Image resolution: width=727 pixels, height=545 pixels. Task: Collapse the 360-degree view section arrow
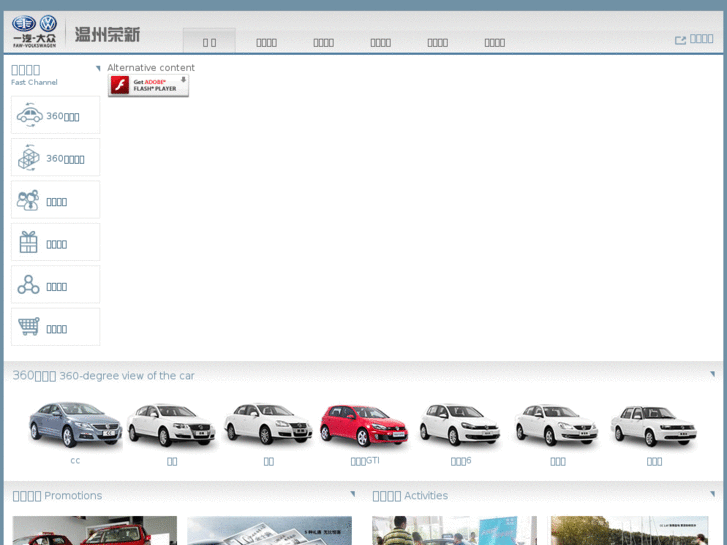tap(712, 374)
